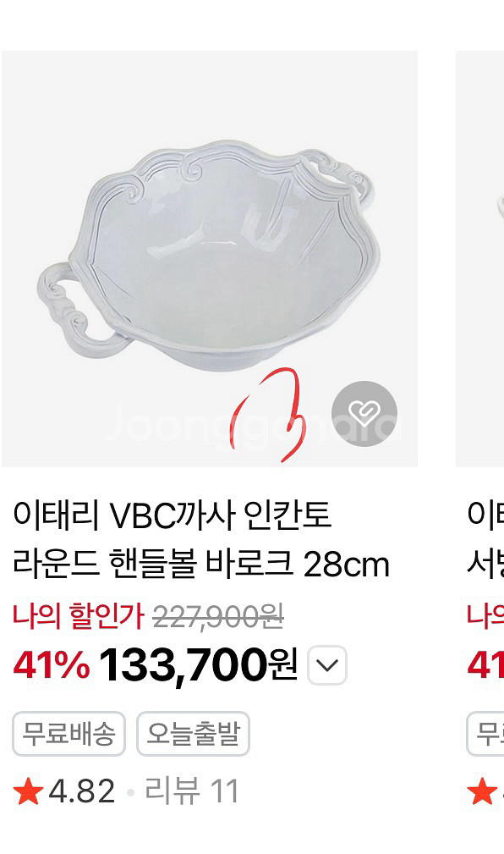504x854 pixels.
Task: Expand the price details chevron beside 133,700원
Action: pos(327,665)
